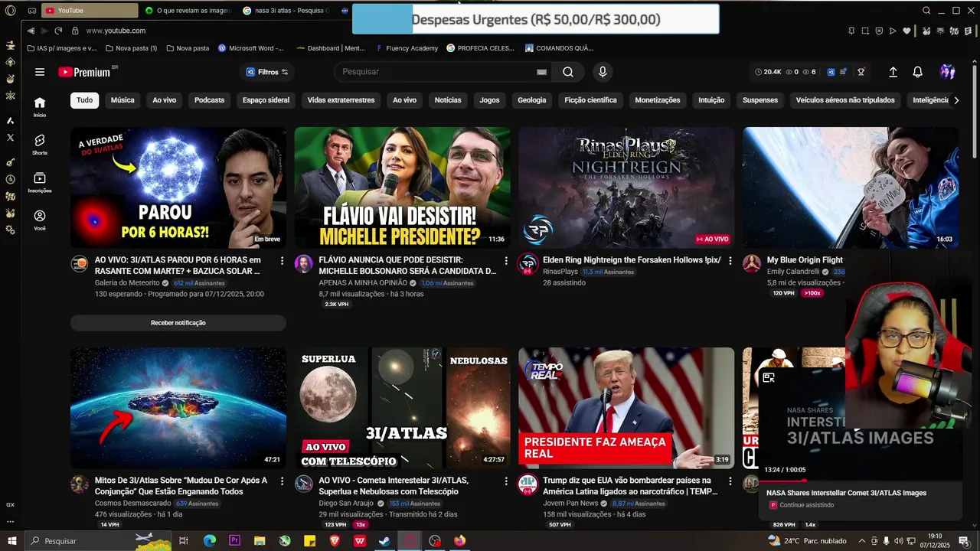This screenshot has height=551, width=980.
Task: Select the Ficção científica chip
Action: coord(590,100)
